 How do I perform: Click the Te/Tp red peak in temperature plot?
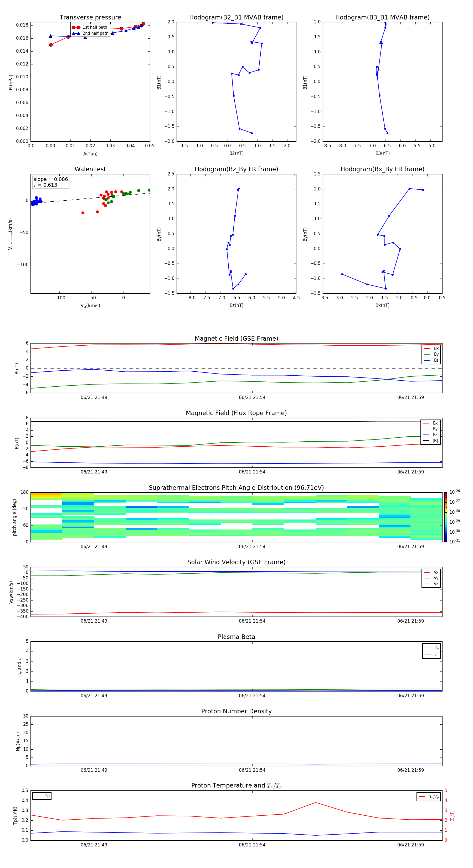(x=315, y=803)
